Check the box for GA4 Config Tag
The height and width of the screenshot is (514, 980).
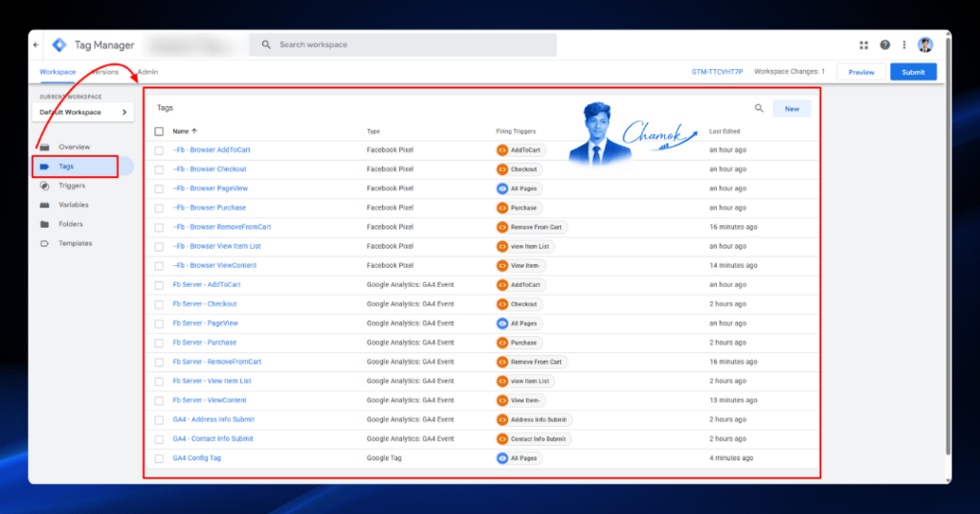(x=160, y=458)
